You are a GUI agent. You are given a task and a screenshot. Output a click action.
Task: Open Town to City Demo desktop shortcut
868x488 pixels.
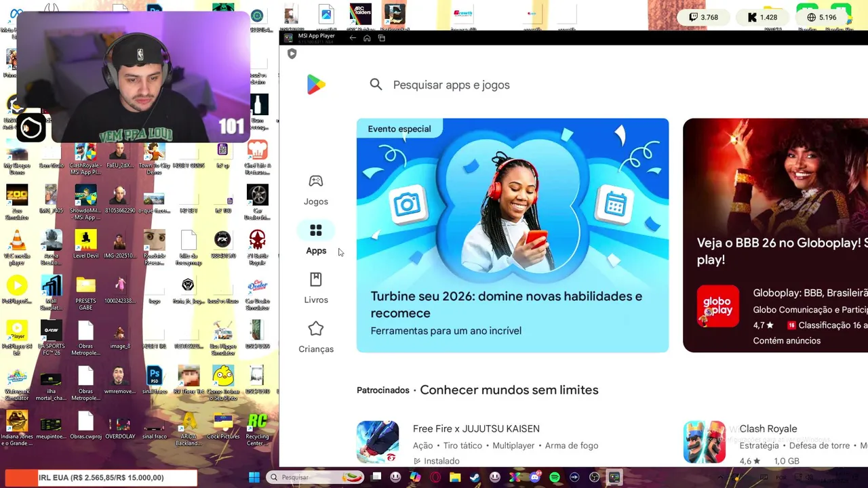154,157
